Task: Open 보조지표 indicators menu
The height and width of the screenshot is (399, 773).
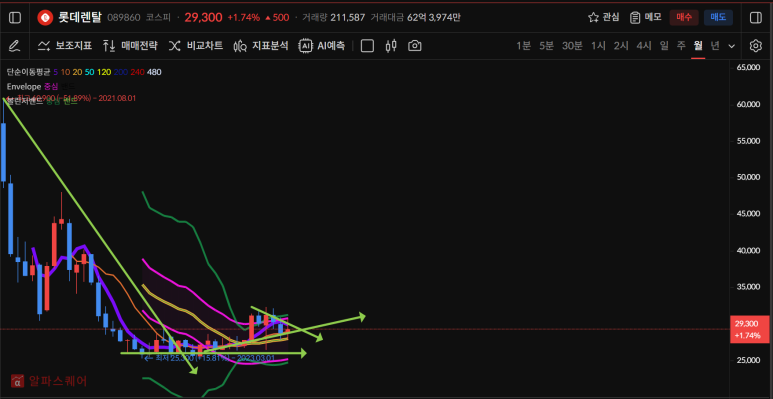Action: click(65, 46)
